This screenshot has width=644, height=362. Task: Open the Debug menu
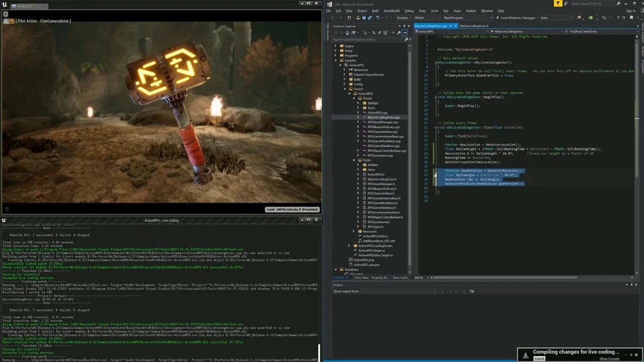(409, 11)
